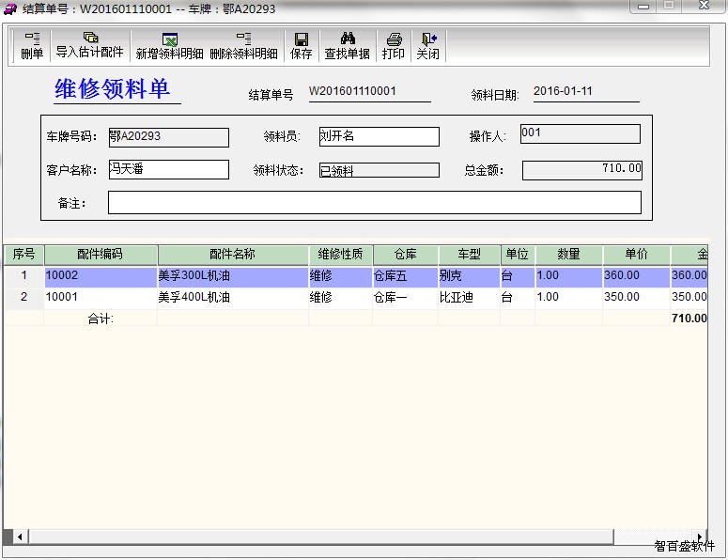Image resolution: width=728 pixels, height=560 pixels.
Task: Click the 领料状态 field showing 已领料
Action: coord(379,170)
